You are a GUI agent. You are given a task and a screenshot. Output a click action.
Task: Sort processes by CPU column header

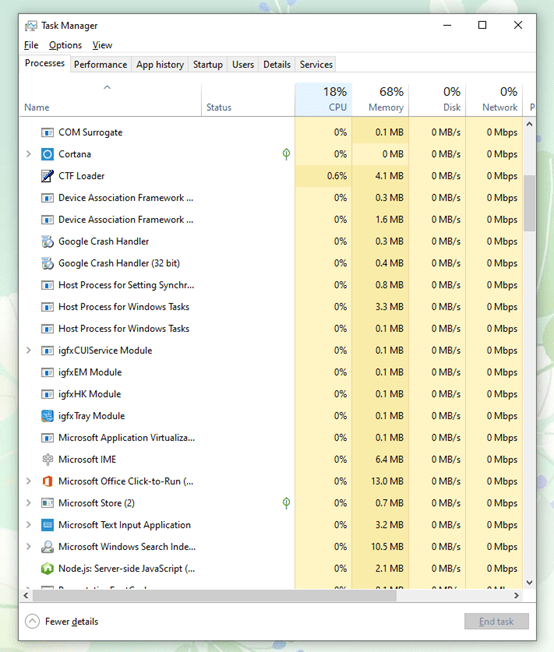click(x=323, y=100)
